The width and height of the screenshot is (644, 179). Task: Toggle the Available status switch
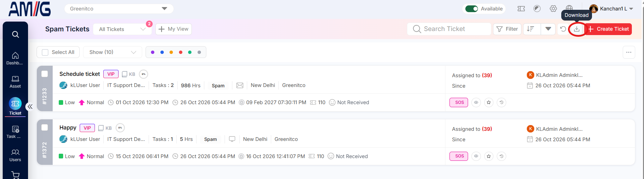(471, 9)
